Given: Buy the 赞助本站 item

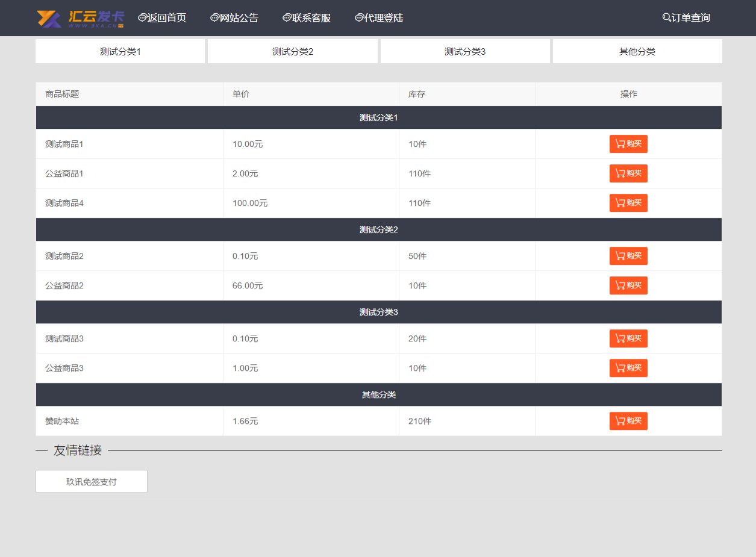Looking at the screenshot, I should click(x=628, y=421).
